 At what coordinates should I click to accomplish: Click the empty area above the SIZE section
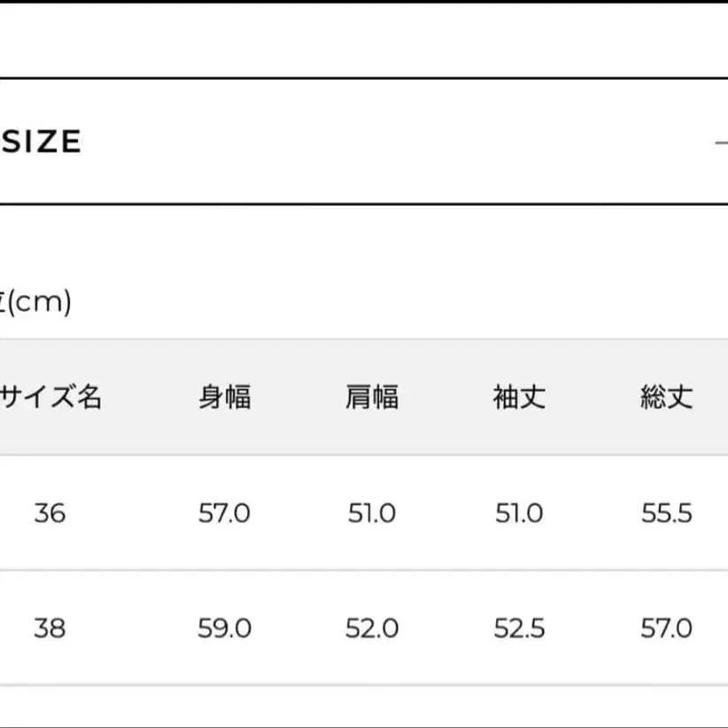click(363, 41)
